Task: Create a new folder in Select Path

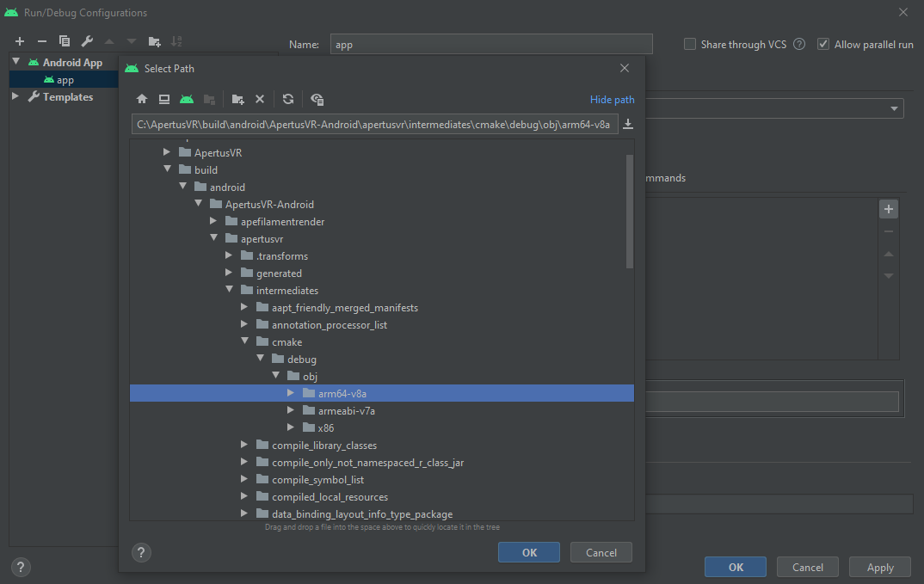Action: [x=237, y=99]
